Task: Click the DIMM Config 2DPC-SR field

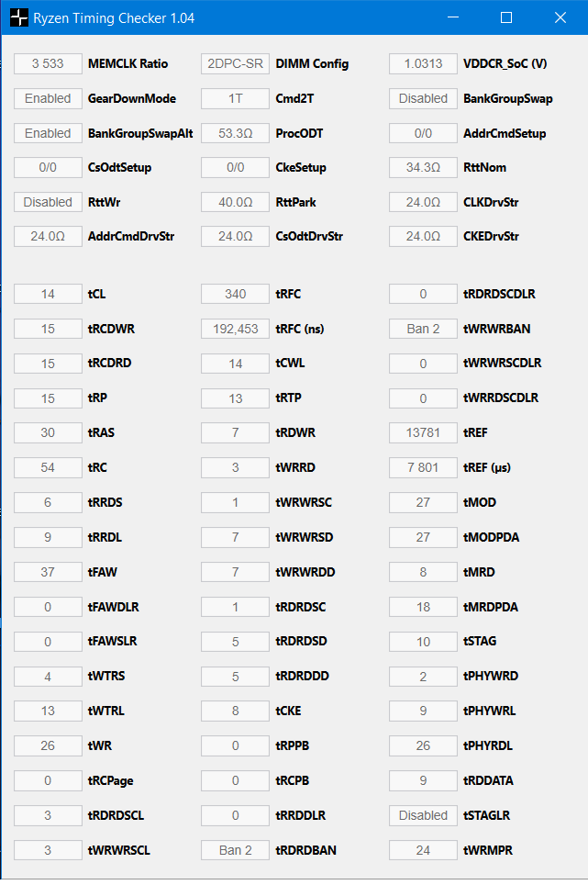Action: 236,64
